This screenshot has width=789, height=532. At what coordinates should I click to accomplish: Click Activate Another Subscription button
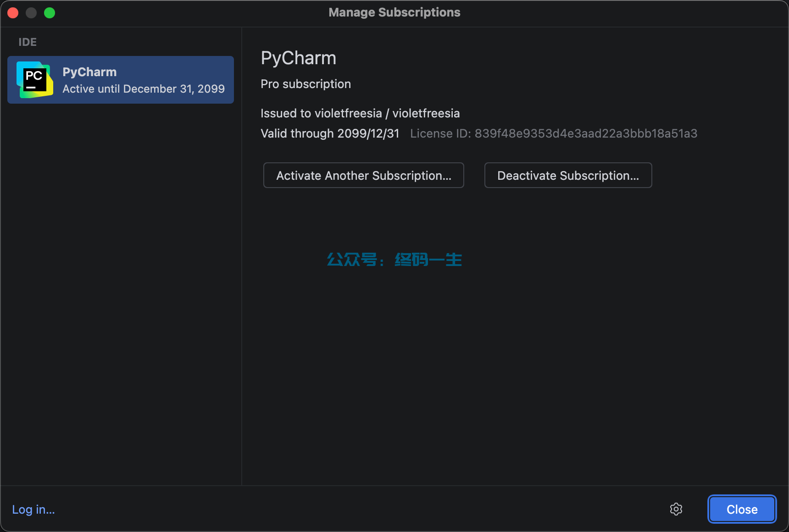(363, 175)
